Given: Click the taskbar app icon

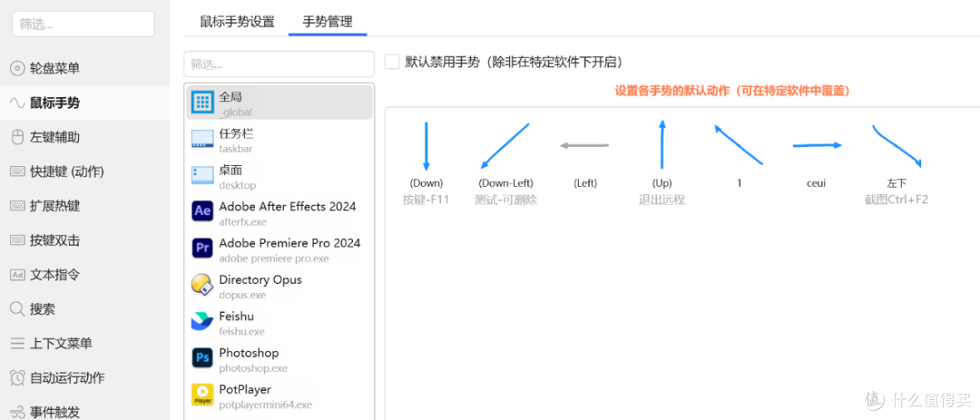Looking at the screenshot, I should click(x=202, y=140).
